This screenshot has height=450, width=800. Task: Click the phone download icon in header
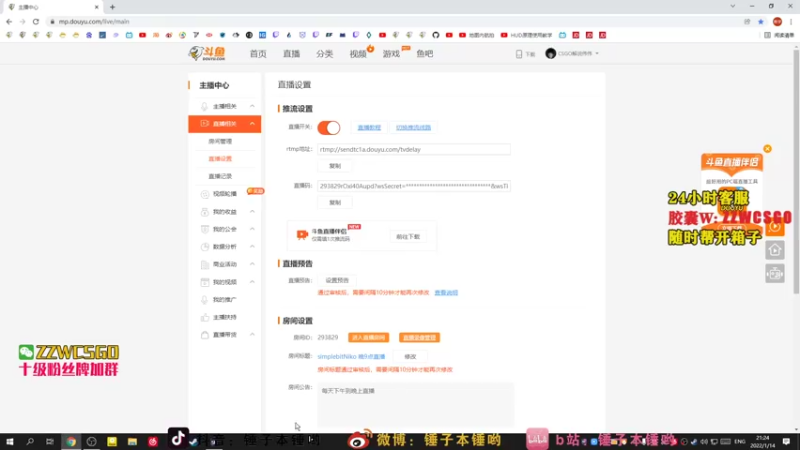tap(519, 54)
